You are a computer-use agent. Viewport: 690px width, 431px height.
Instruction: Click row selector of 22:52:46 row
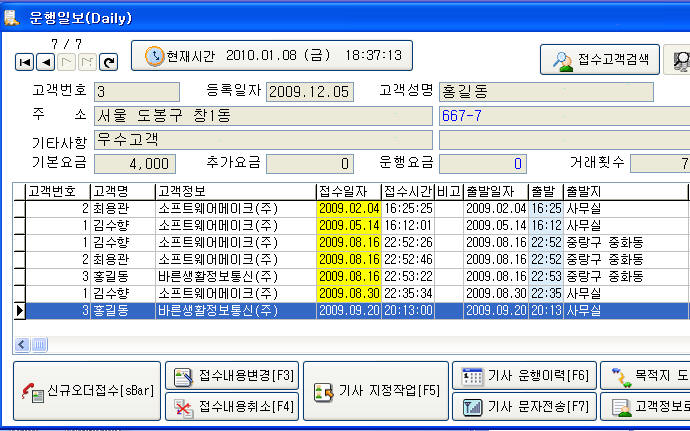(x=19, y=259)
